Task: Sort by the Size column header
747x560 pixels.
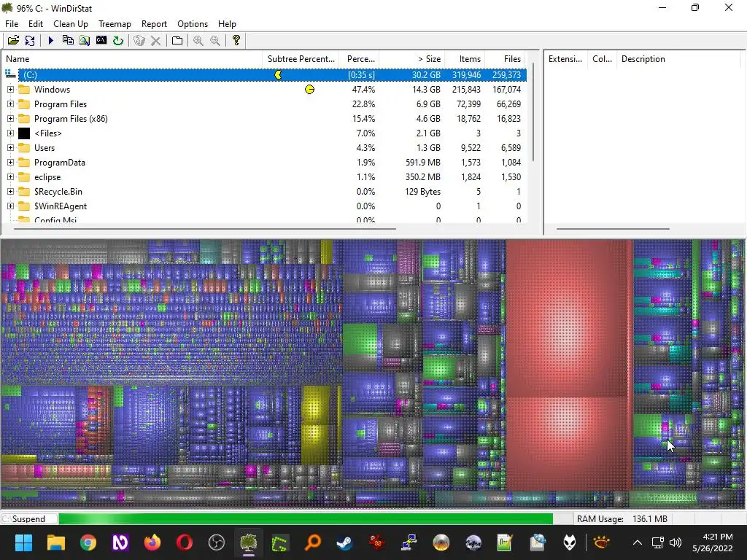Action: click(x=411, y=59)
